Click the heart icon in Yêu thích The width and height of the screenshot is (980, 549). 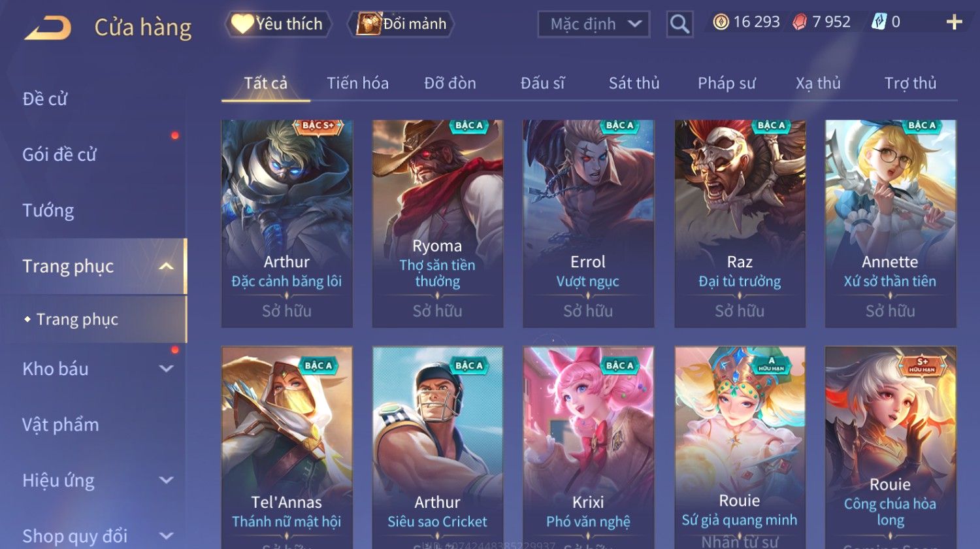tap(242, 24)
